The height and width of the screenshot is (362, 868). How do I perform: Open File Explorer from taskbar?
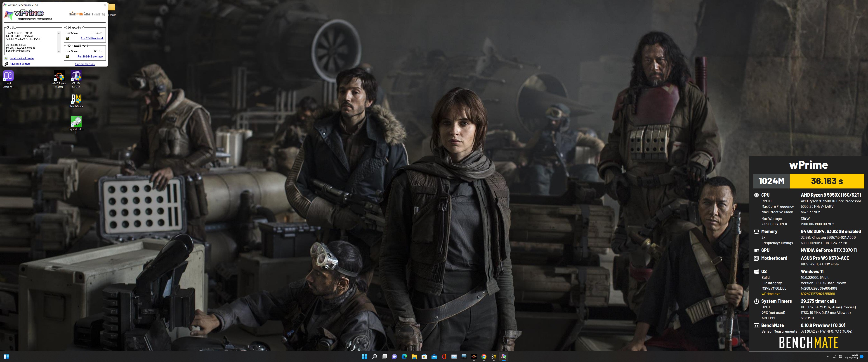(414, 357)
